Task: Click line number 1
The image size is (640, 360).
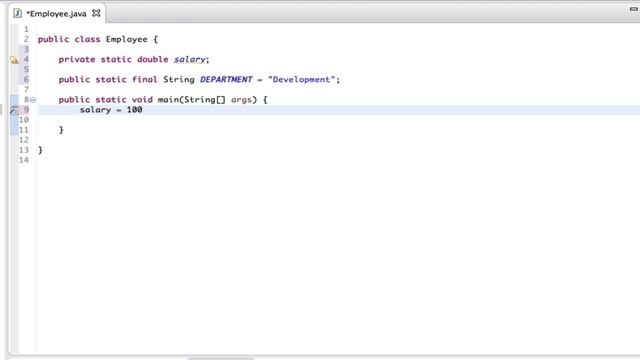Action: pos(26,29)
